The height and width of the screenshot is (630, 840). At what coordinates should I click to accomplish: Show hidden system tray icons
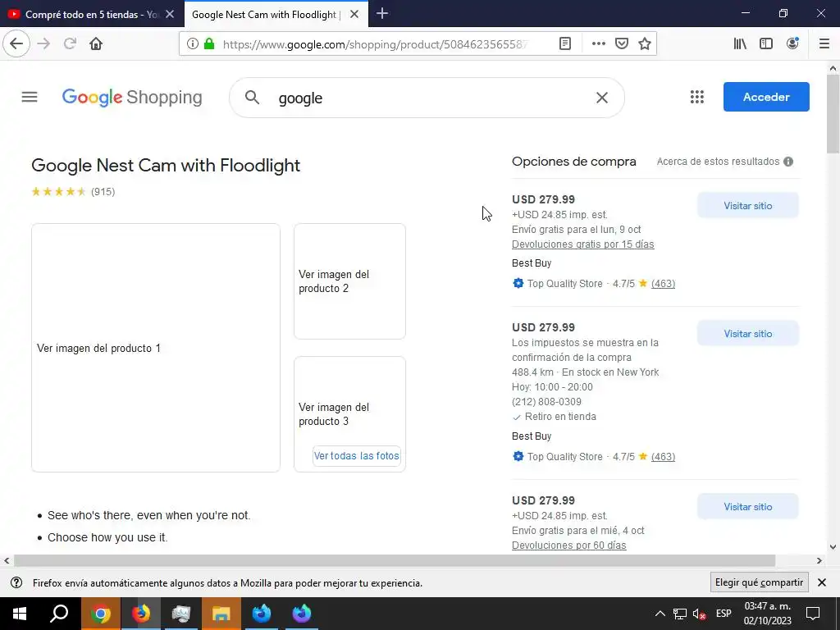660,614
